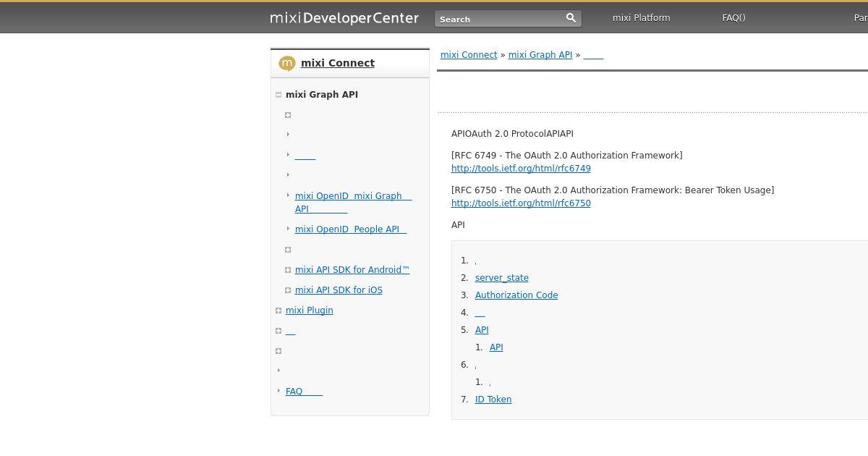Open the mixi Connect sidebar heading
Screen dimensions: 868x456
[x=338, y=63]
